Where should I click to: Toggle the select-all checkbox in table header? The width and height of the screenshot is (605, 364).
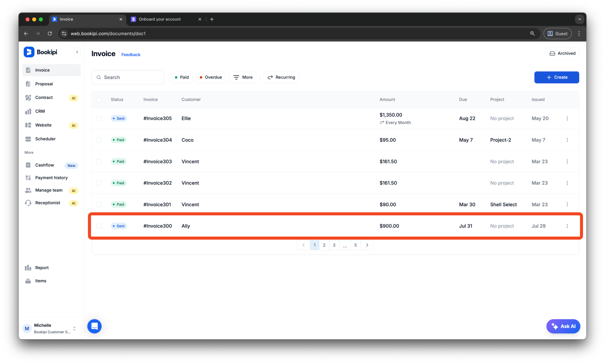coord(99,99)
